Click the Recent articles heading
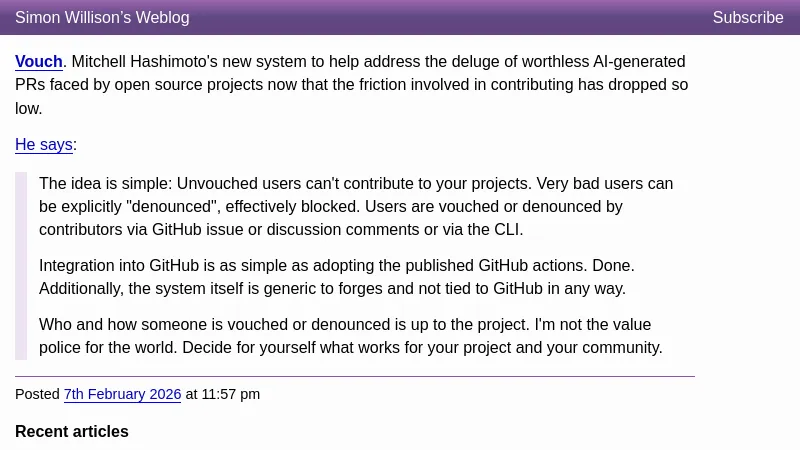Screen dimensions: 800x450 (x=72, y=432)
